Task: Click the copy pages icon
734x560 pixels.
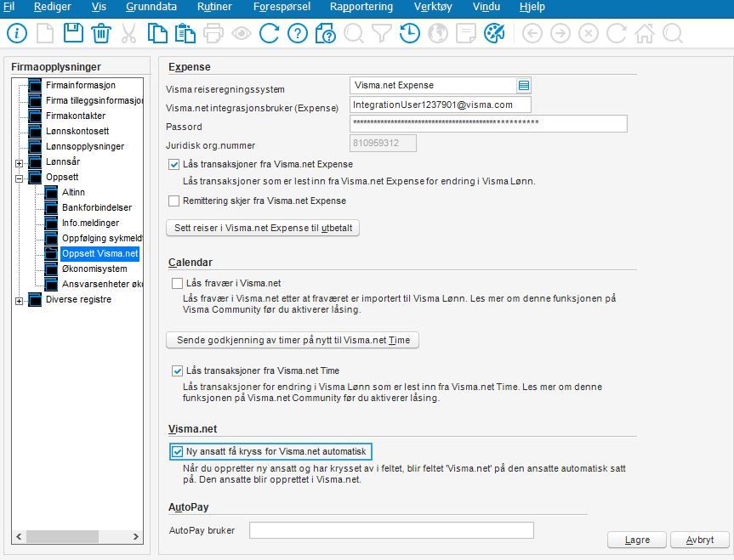Action: pyautogui.click(x=157, y=34)
